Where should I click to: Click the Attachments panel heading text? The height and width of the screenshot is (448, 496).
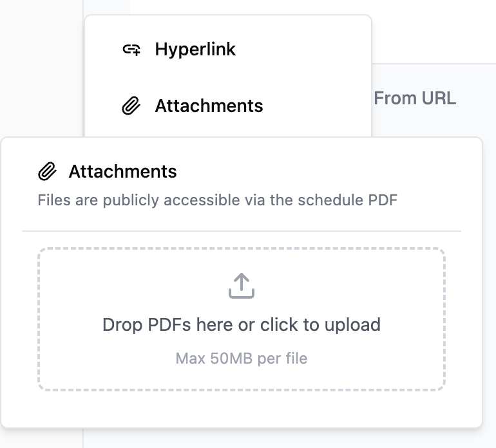coord(122,172)
